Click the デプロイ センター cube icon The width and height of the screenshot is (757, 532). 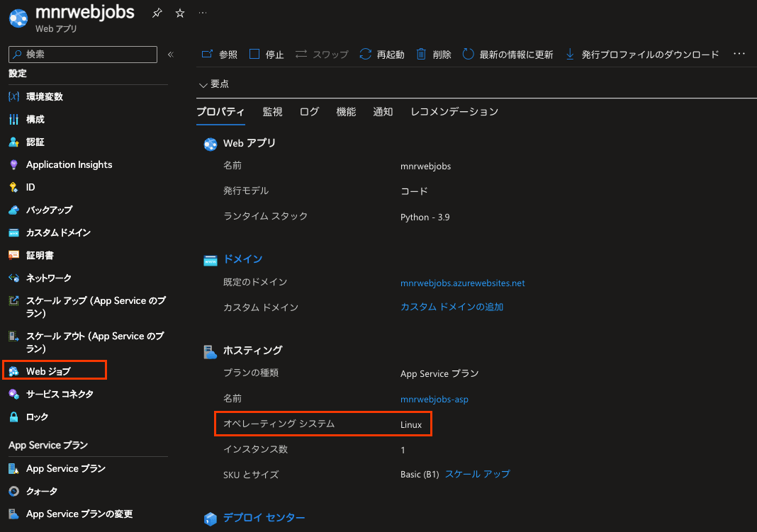tap(211, 519)
